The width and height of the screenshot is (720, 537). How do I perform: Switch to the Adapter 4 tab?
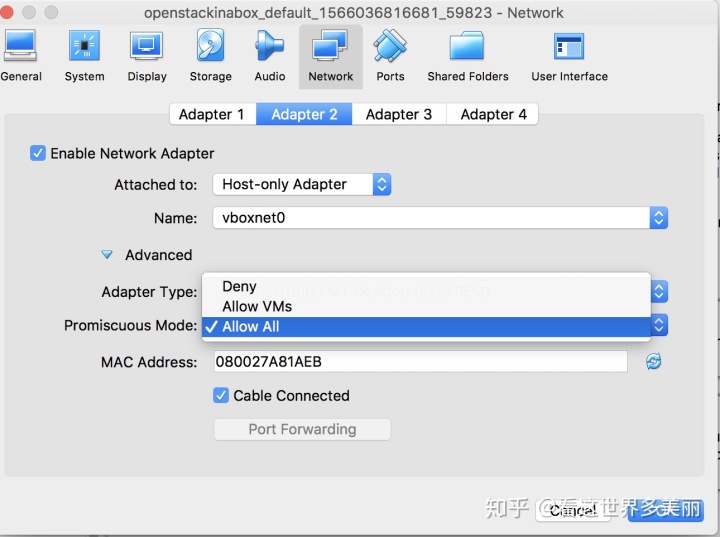(x=493, y=114)
